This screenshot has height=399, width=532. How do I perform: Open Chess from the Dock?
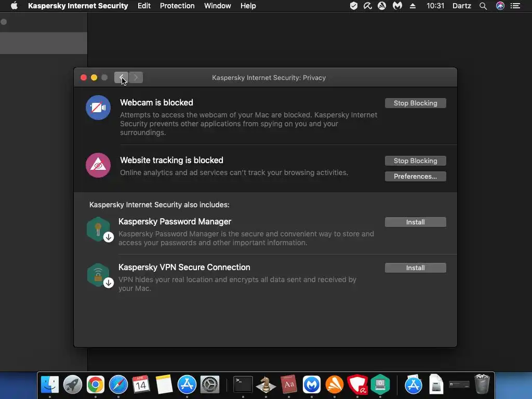(265, 385)
